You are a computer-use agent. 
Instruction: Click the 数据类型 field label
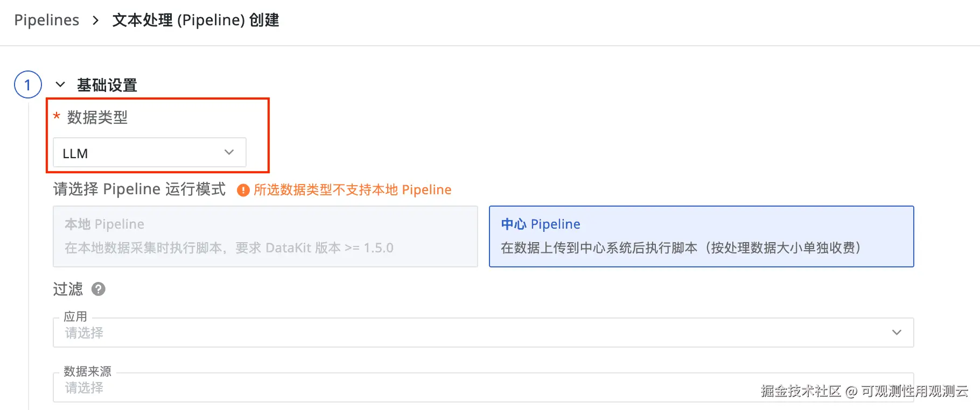(x=97, y=117)
